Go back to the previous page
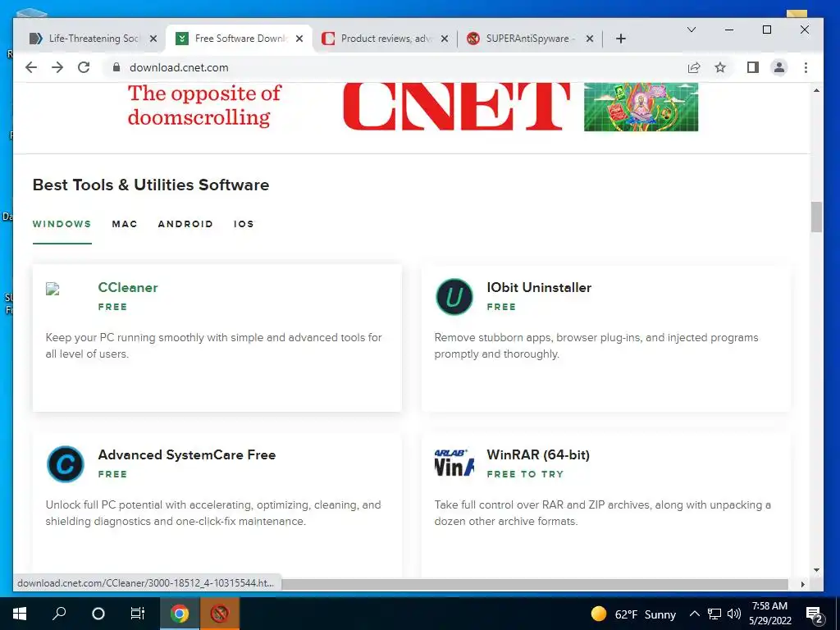The image size is (840, 630). pyautogui.click(x=31, y=67)
